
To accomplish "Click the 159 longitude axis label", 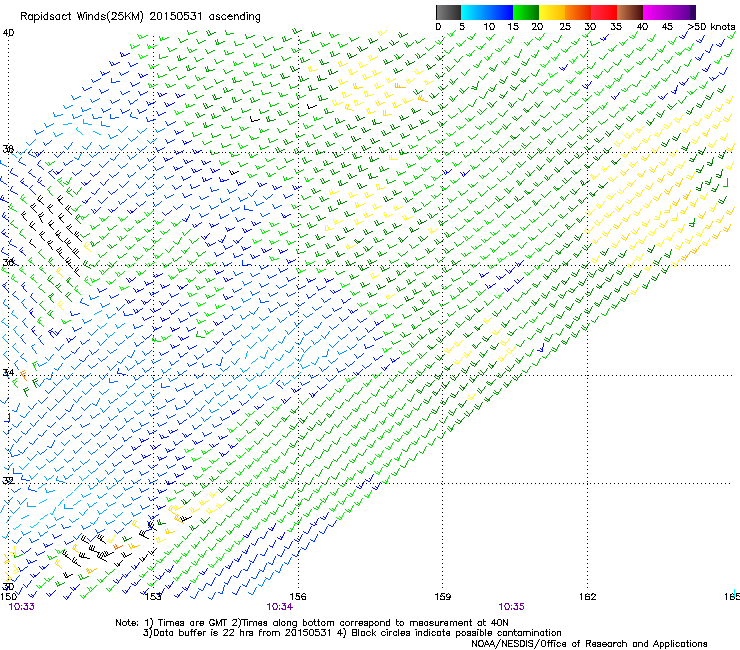I will point(443,597).
